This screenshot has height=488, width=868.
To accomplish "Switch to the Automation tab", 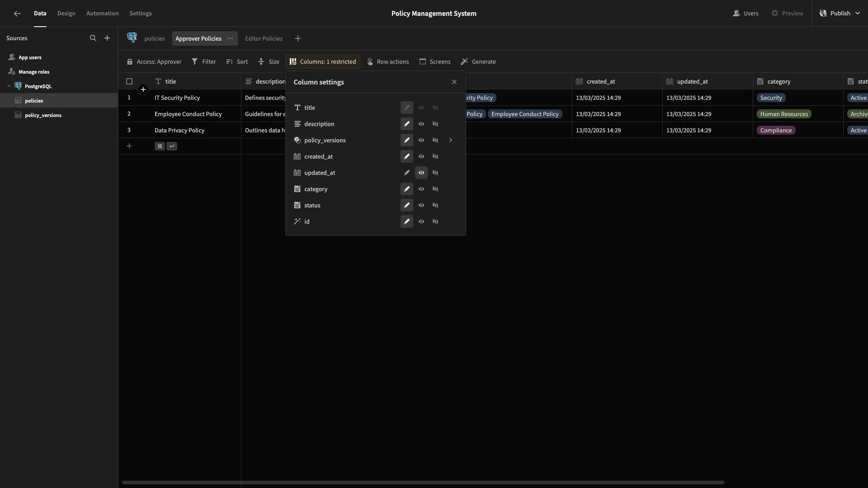I will [103, 14].
